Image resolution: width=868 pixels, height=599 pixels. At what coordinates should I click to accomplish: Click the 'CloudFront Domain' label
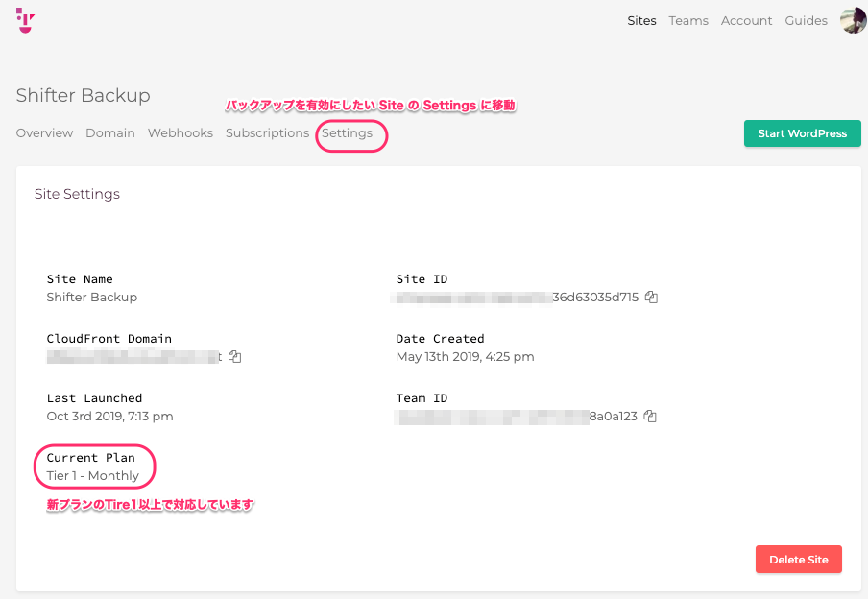click(109, 339)
